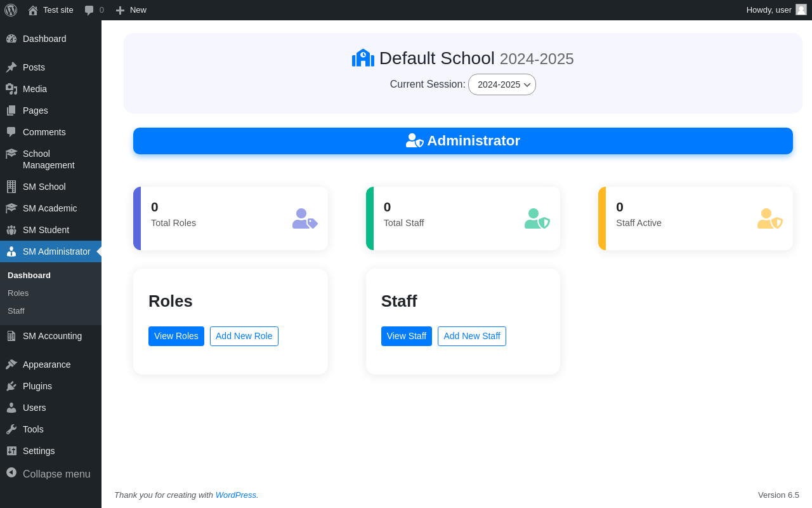Click the Appearance paintbrush icon
Image resolution: width=812 pixels, height=508 pixels.
coord(11,364)
